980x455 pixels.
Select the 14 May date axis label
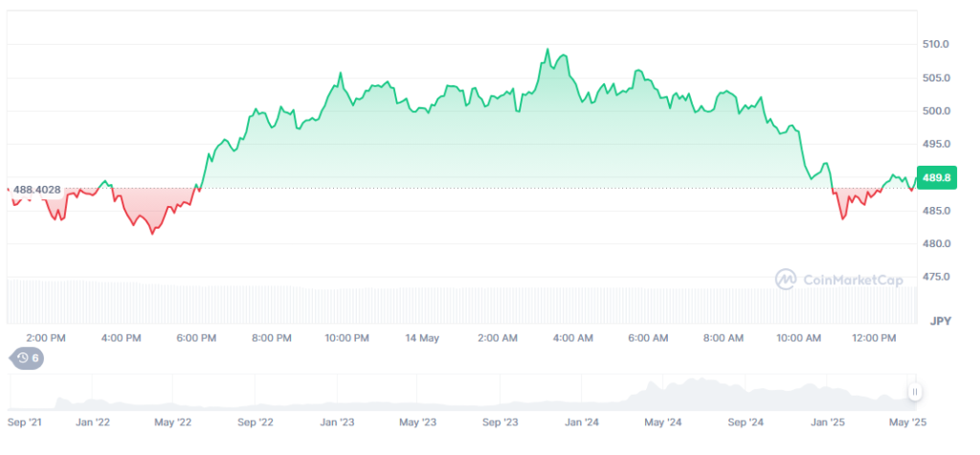pyautogui.click(x=422, y=338)
